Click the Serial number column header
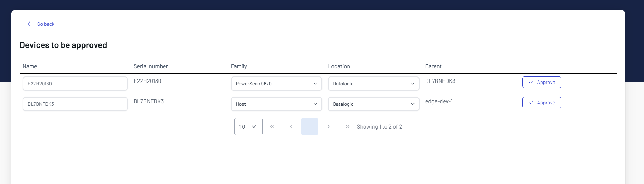This screenshot has width=644, height=184. [151, 66]
